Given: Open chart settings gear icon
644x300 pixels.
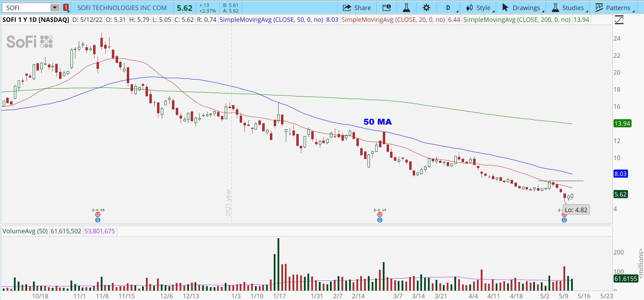Looking at the screenshot, I should click(x=427, y=8).
